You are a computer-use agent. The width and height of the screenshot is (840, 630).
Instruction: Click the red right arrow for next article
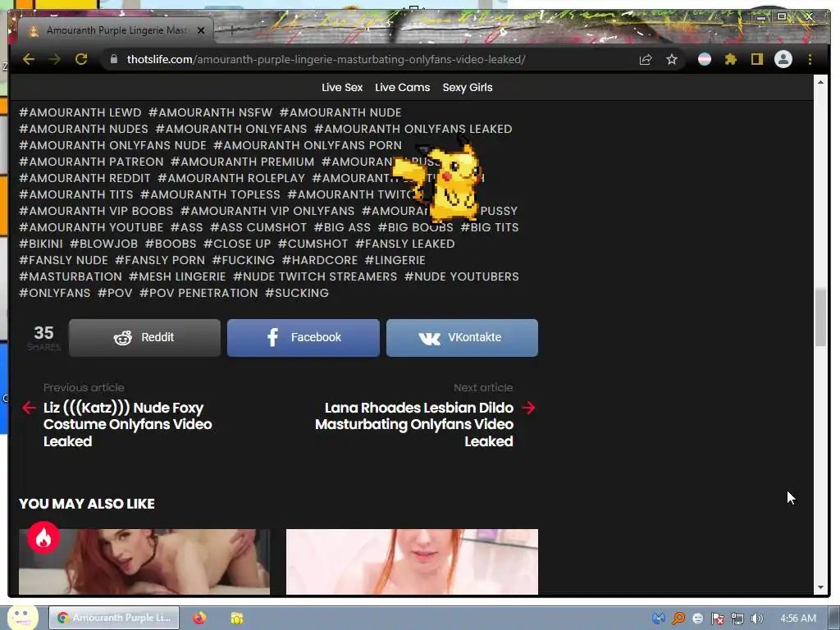coord(529,408)
